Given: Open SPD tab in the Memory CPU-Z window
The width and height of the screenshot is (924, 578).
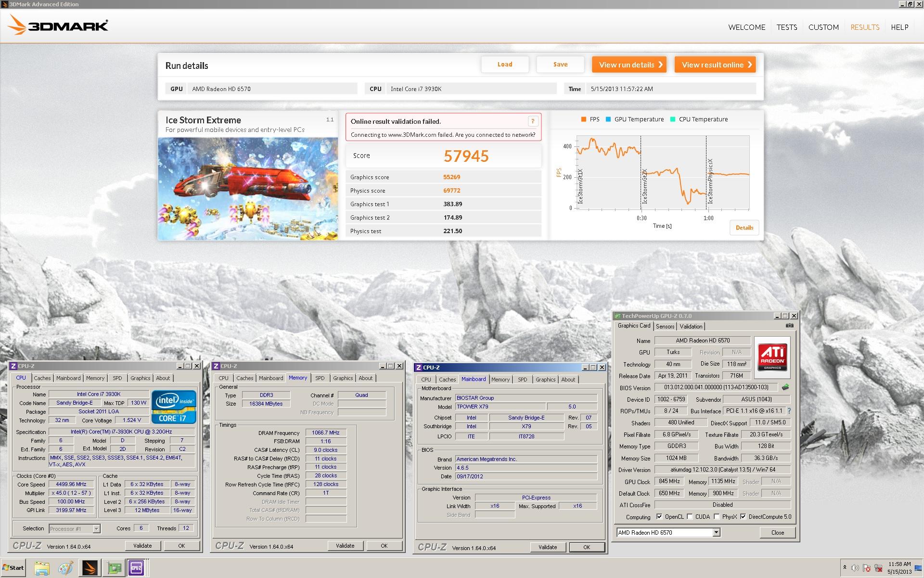Looking at the screenshot, I should (320, 378).
